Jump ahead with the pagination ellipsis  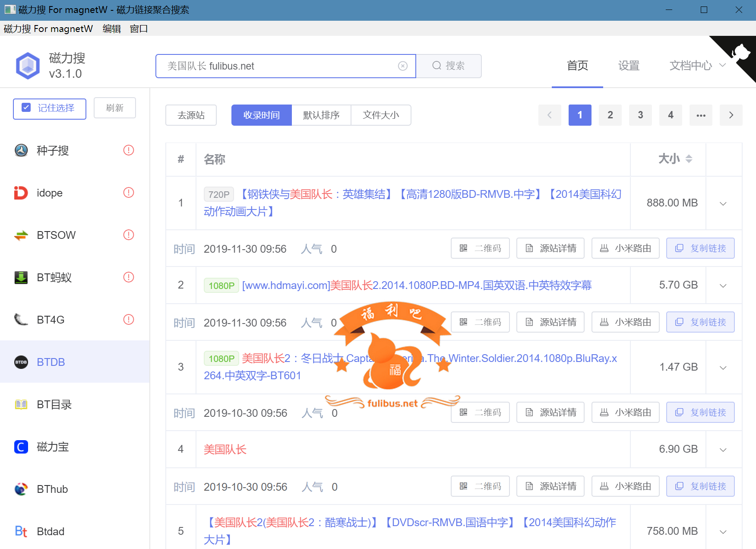click(701, 115)
